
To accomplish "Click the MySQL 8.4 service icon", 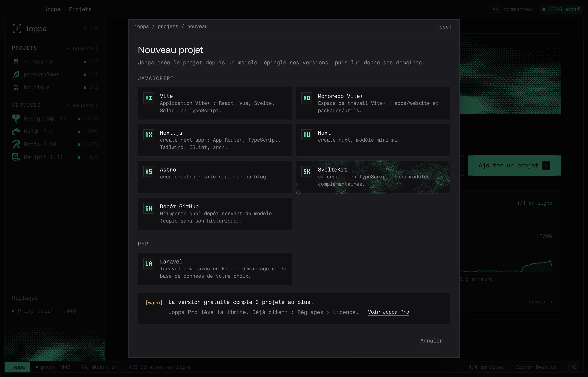I will [16, 131].
